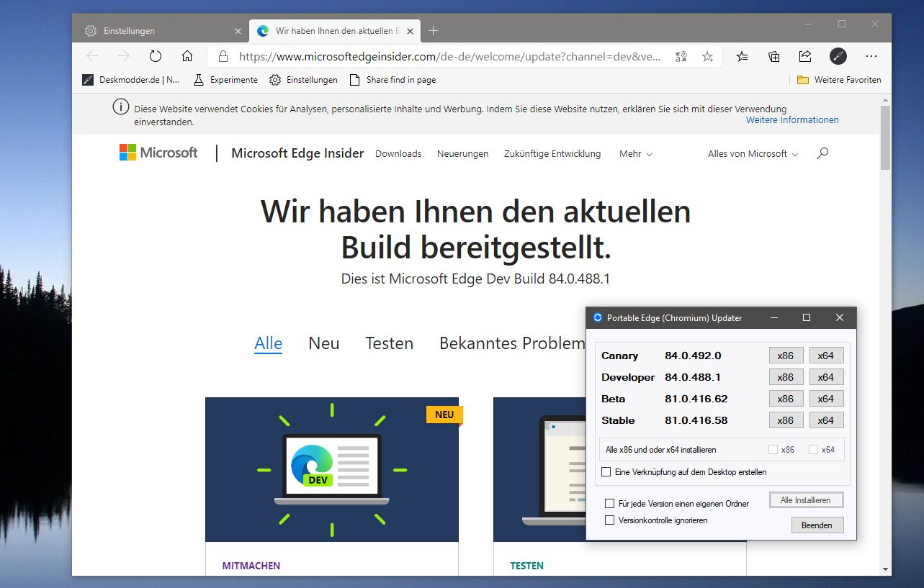Expand the 'Alles von Microsoft' dropdown
This screenshot has height=588, width=924.
pyautogui.click(x=753, y=154)
